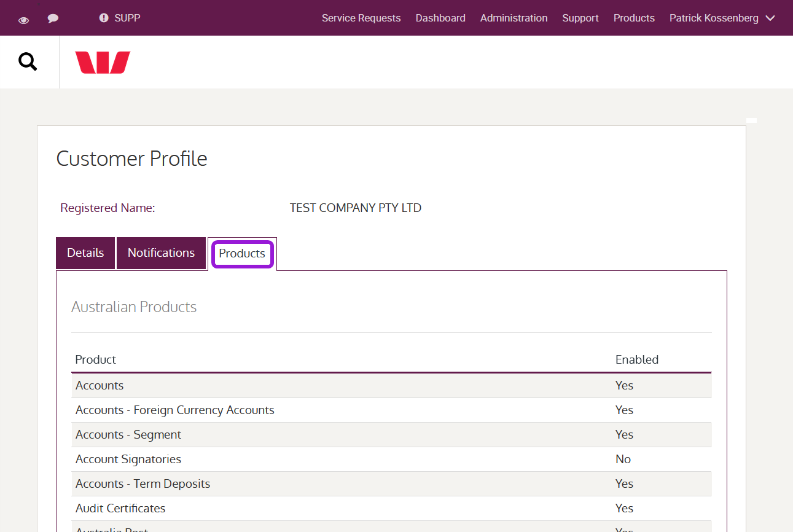Click the SUPP label text
The height and width of the screenshot is (532, 793).
128,18
